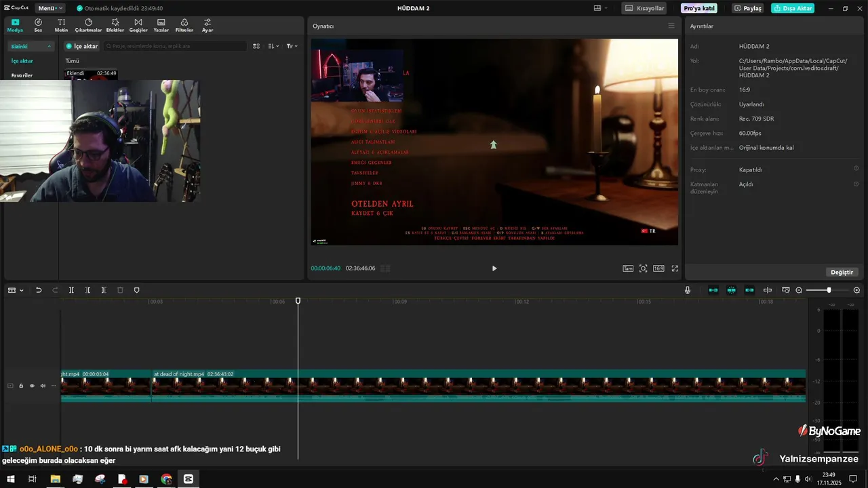Adjust the timeline zoom slider

click(x=828, y=290)
